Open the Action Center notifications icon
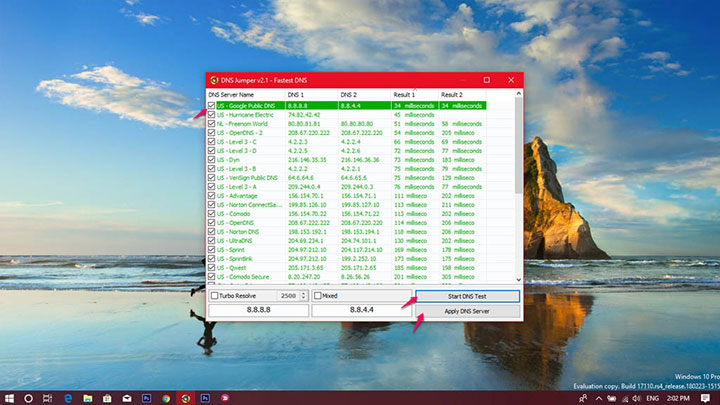The width and height of the screenshot is (720, 405). 705,398
